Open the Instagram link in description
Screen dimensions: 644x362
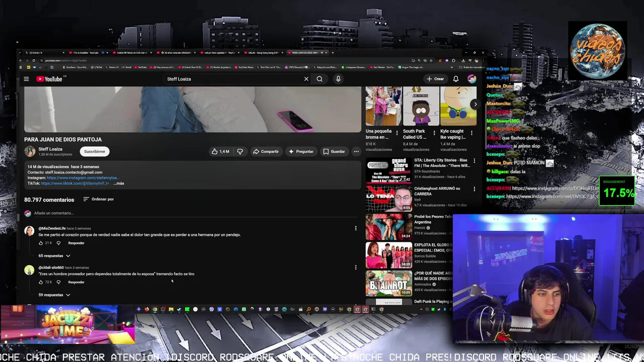click(83, 178)
